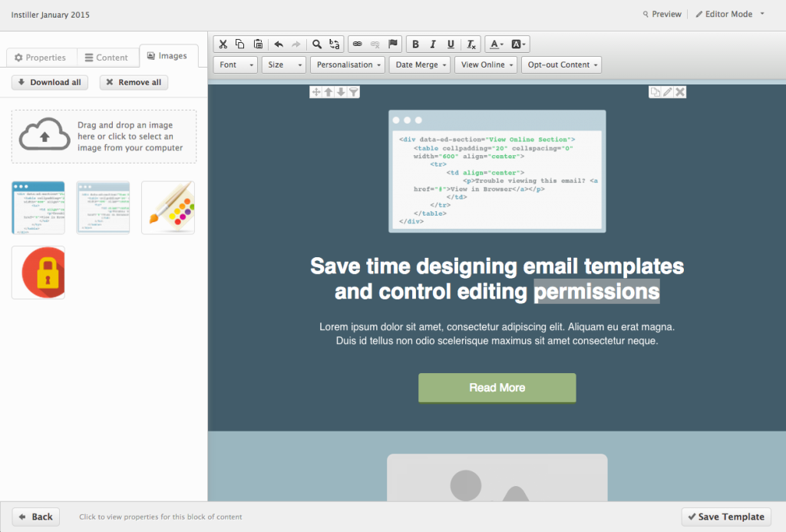Click the Back button
This screenshot has width=786, height=532.
[x=35, y=517]
